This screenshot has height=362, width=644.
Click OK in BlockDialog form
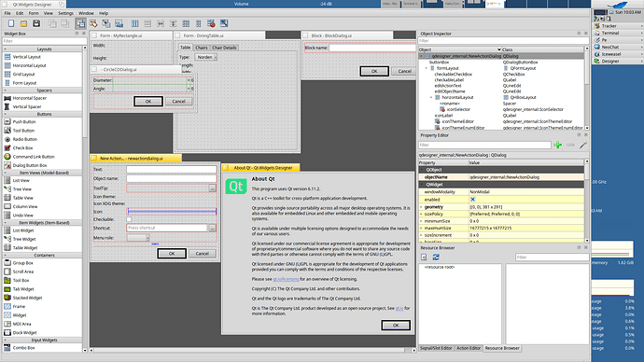374,71
